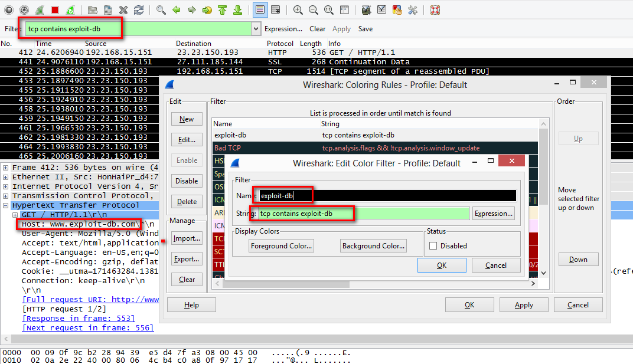The width and height of the screenshot is (633, 364).
Task: Disable the selected coloring rule
Action: click(187, 181)
